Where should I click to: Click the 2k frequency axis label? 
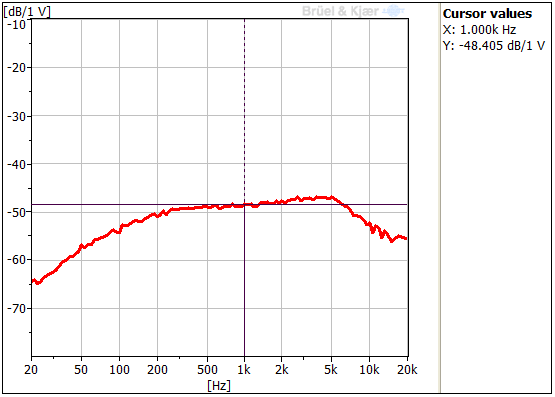pyautogui.click(x=282, y=370)
